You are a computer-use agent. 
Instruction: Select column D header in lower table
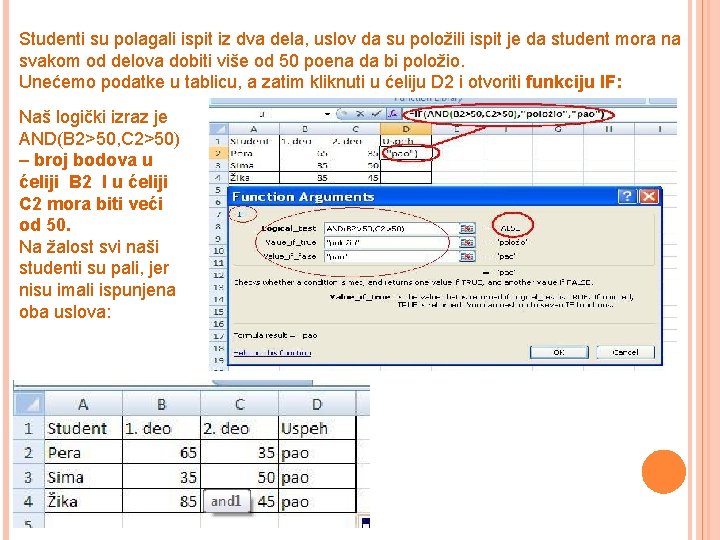click(317, 404)
